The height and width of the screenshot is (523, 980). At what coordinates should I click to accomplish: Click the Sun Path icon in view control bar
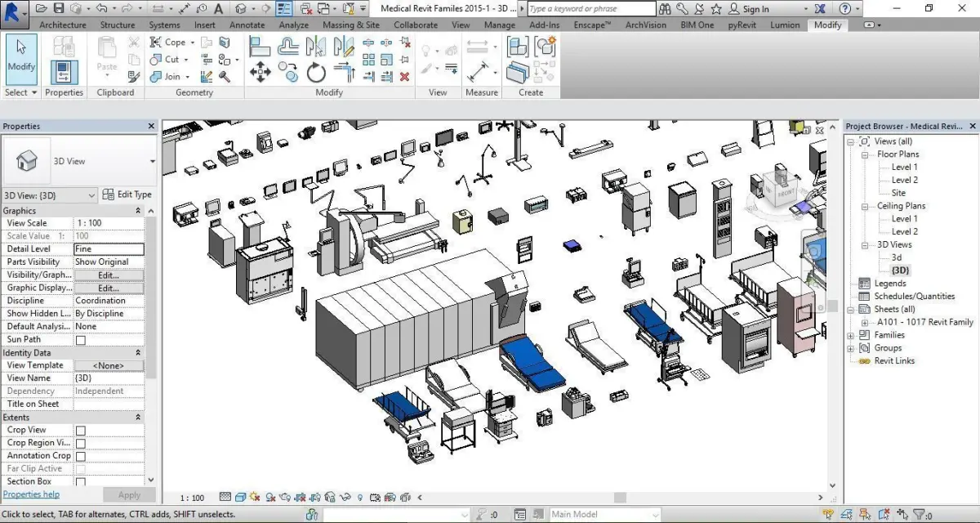click(255, 497)
